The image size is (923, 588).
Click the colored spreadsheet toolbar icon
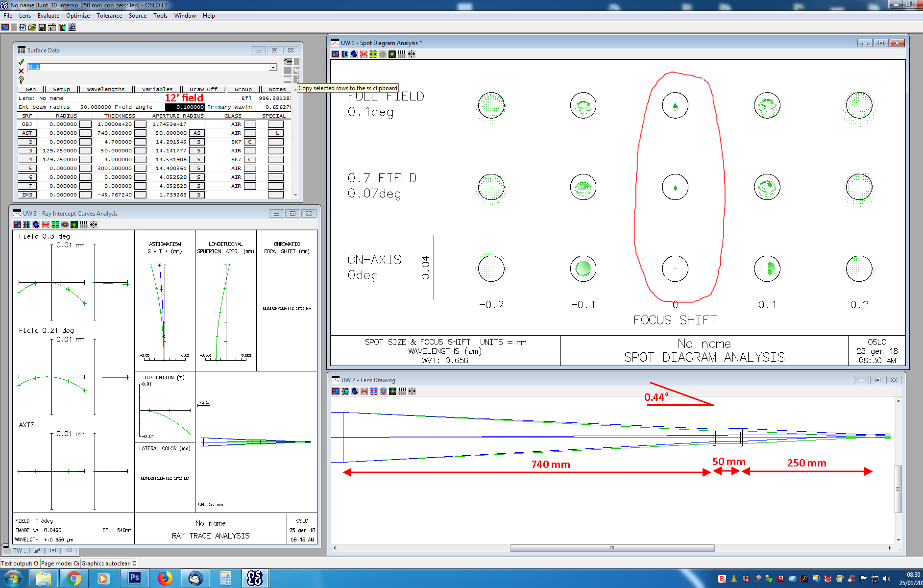coord(62,27)
